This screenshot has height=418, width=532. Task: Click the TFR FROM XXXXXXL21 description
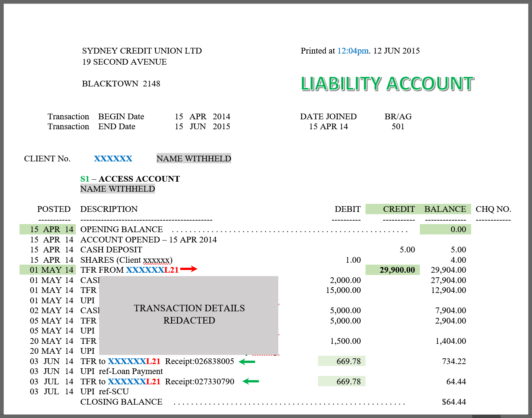coord(130,270)
